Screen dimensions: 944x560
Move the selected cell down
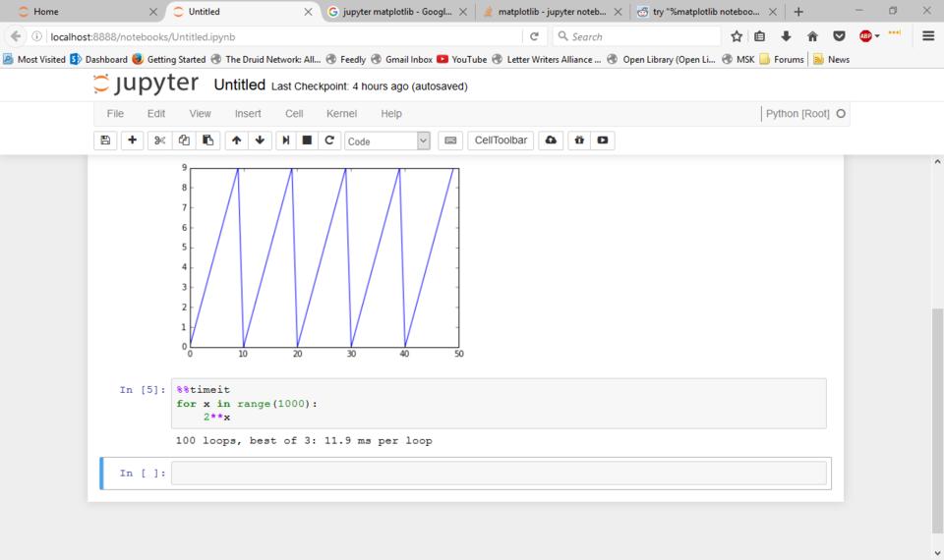click(260, 140)
